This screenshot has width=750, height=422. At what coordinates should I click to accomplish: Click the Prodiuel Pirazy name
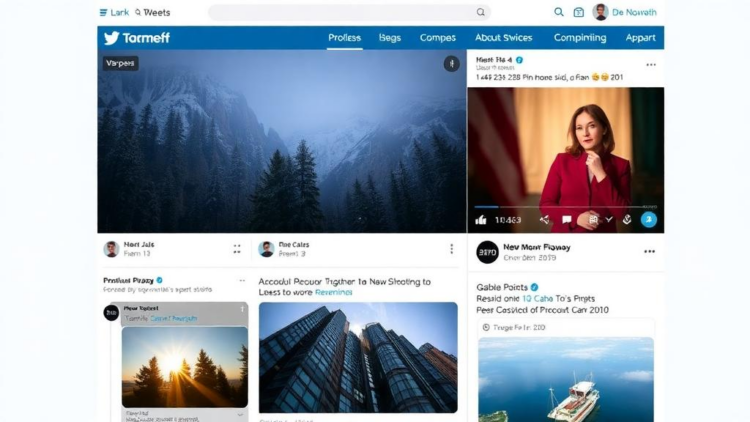[x=128, y=280]
